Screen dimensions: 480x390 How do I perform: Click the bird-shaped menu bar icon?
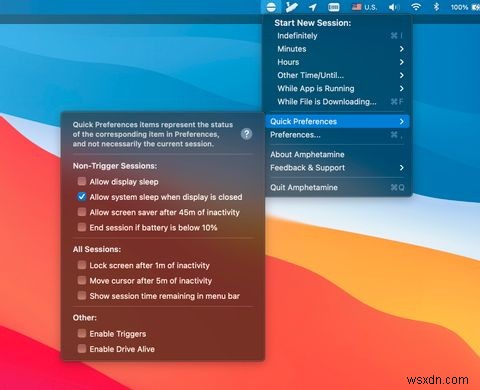(x=291, y=7)
